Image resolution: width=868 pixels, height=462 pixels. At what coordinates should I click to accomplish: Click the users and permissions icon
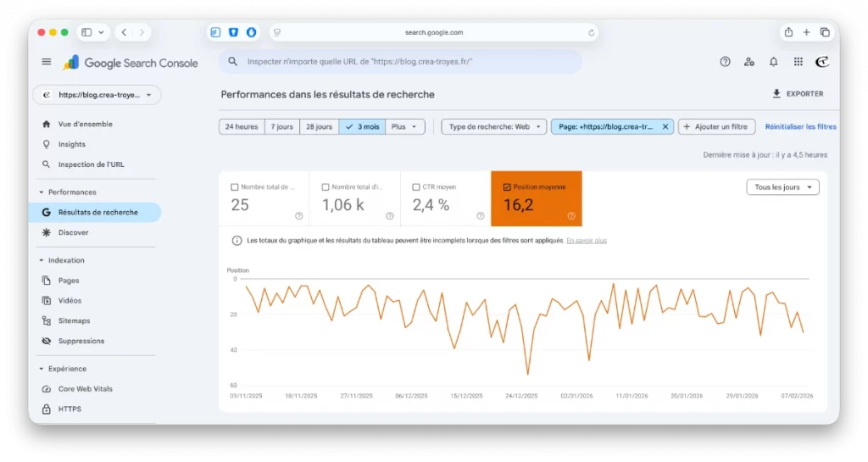pyautogui.click(x=749, y=62)
